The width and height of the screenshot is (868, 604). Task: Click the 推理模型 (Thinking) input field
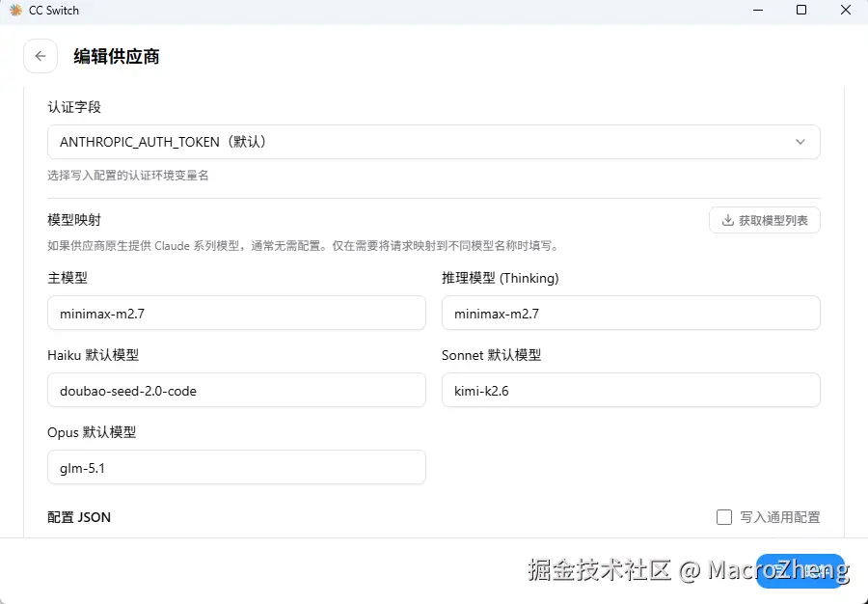(631, 313)
